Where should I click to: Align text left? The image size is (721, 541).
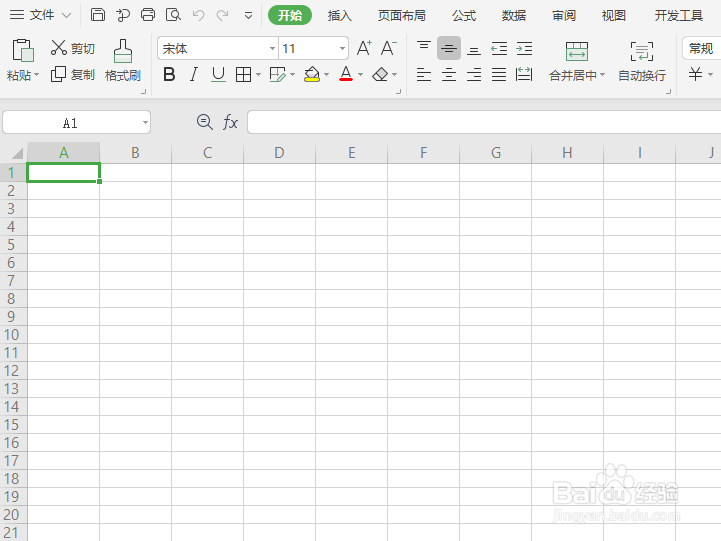[x=423, y=74]
